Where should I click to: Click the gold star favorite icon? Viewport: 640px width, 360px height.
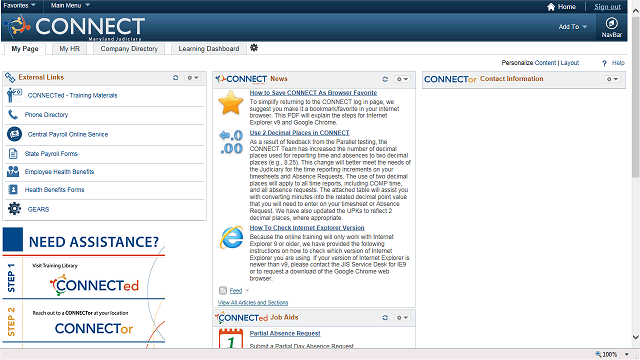tap(231, 102)
